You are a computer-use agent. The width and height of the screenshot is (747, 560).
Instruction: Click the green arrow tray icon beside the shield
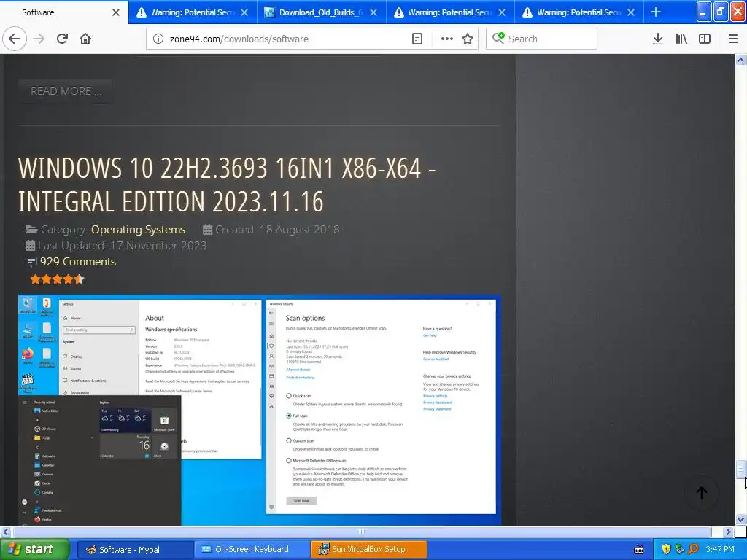pos(679,549)
